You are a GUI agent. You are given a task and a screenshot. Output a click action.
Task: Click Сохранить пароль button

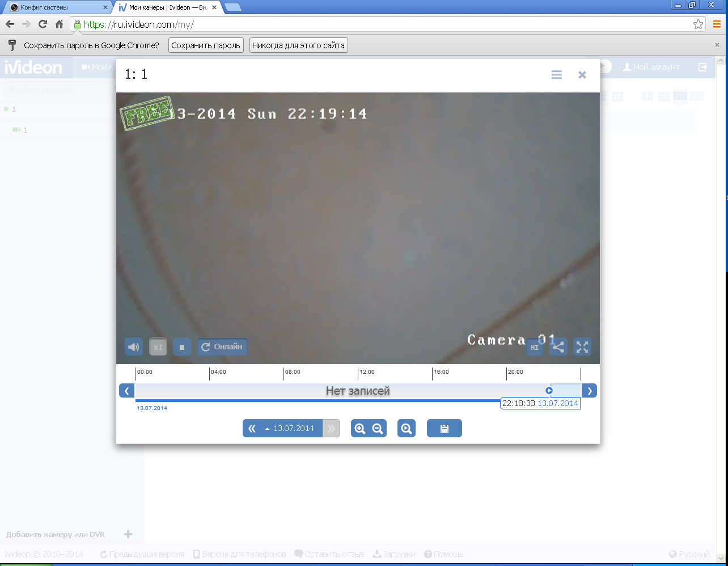(206, 45)
